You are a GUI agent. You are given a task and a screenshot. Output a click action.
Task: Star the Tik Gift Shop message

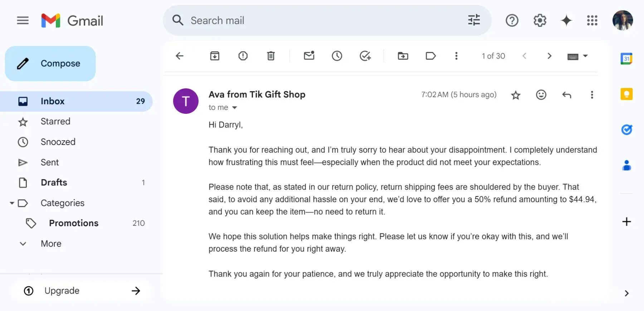516,95
